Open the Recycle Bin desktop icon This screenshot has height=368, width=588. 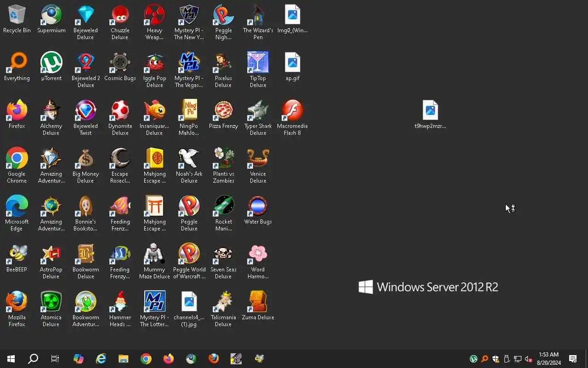[x=17, y=19]
